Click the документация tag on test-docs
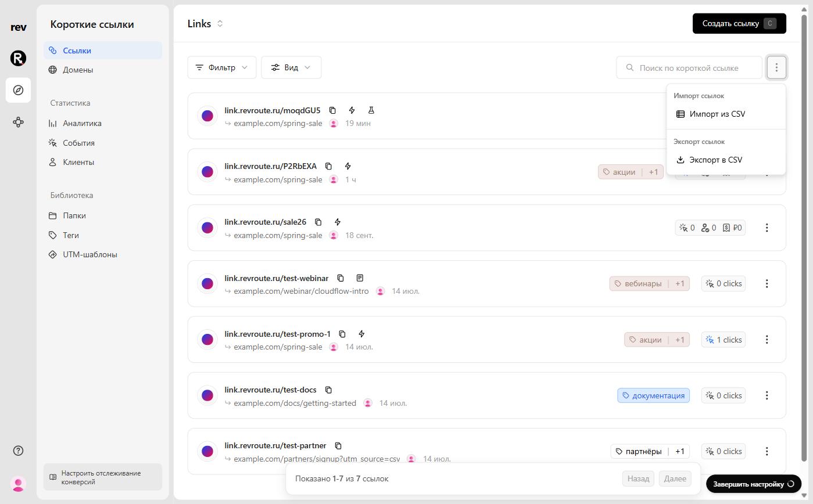The width and height of the screenshot is (813, 504). [653, 395]
